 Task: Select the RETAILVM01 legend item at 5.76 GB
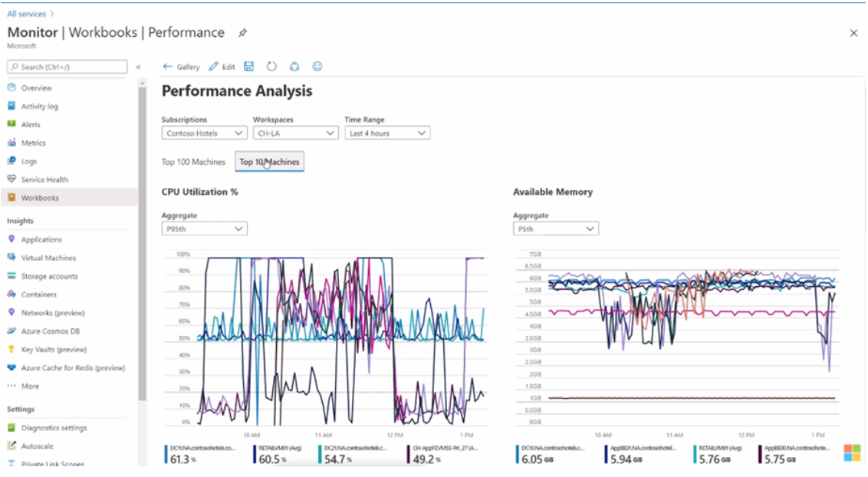pyautogui.click(x=718, y=454)
